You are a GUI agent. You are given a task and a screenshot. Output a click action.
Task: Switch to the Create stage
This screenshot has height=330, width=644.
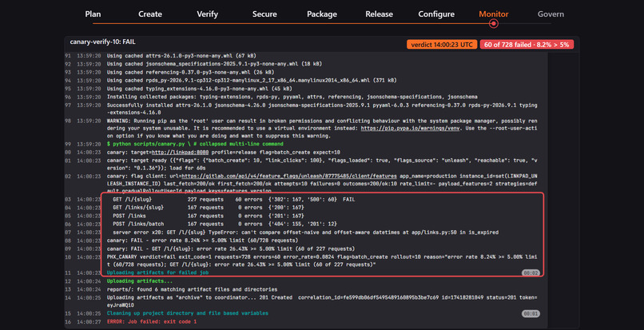(150, 14)
